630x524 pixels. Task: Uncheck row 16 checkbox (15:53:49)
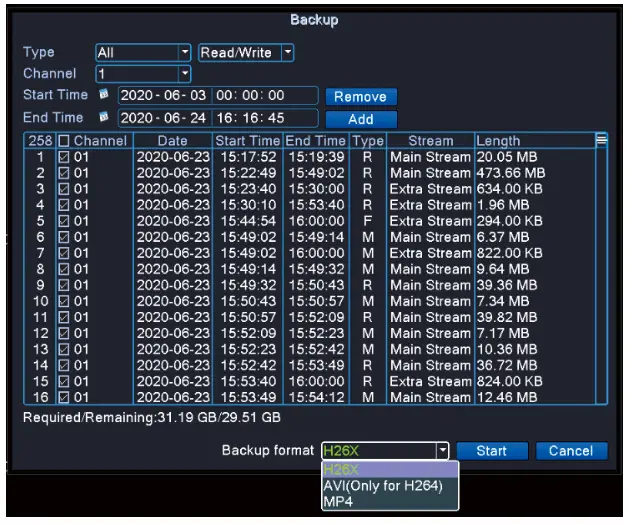64,397
